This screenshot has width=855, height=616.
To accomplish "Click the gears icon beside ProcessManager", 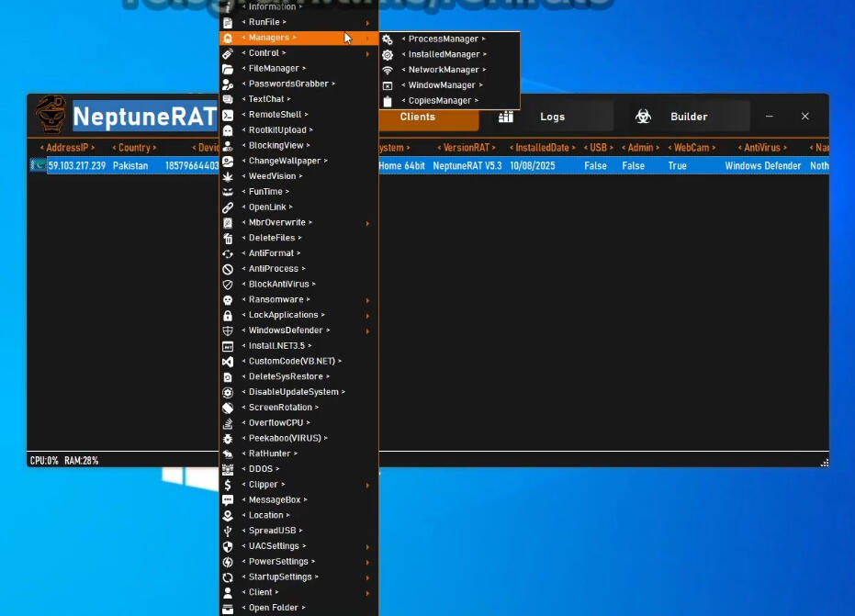I will click(x=388, y=39).
